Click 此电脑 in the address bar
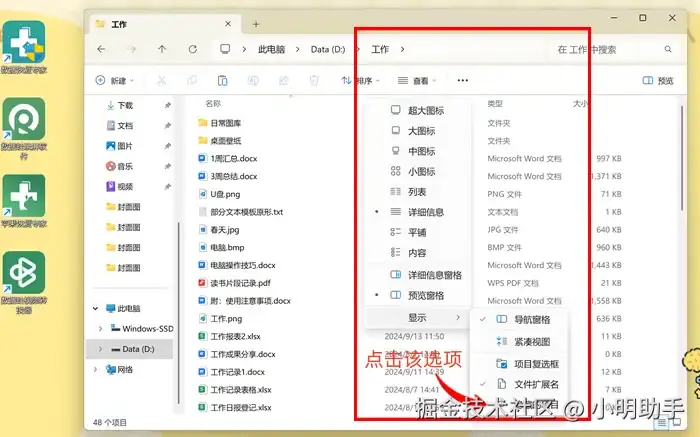This screenshot has width=700, height=437. (x=271, y=49)
